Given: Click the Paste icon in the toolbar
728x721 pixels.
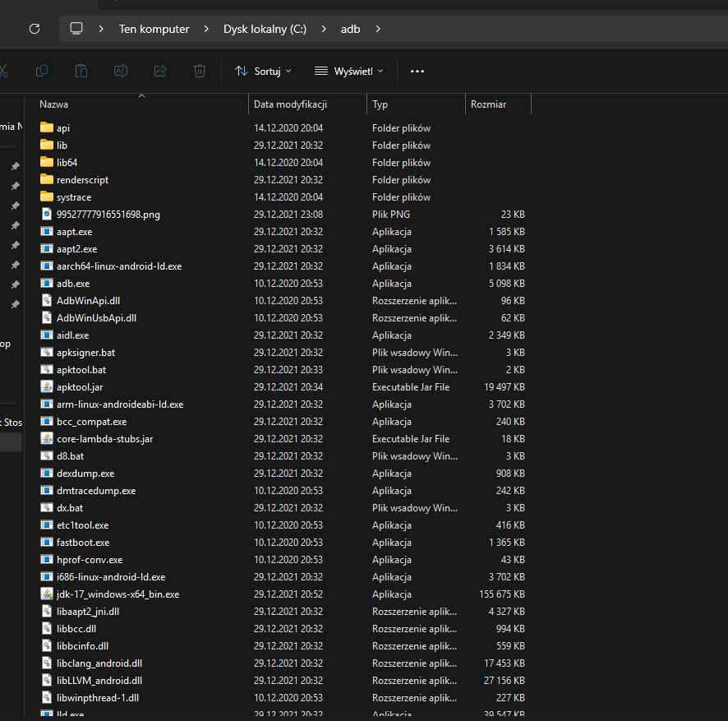Looking at the screenshot, I should [x=81, y=72].
